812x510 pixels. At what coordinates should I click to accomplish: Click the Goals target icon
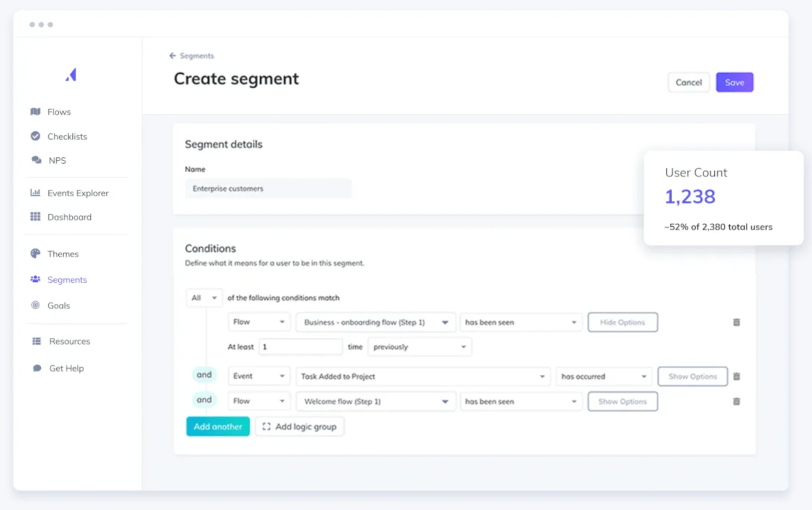(35, 305)
